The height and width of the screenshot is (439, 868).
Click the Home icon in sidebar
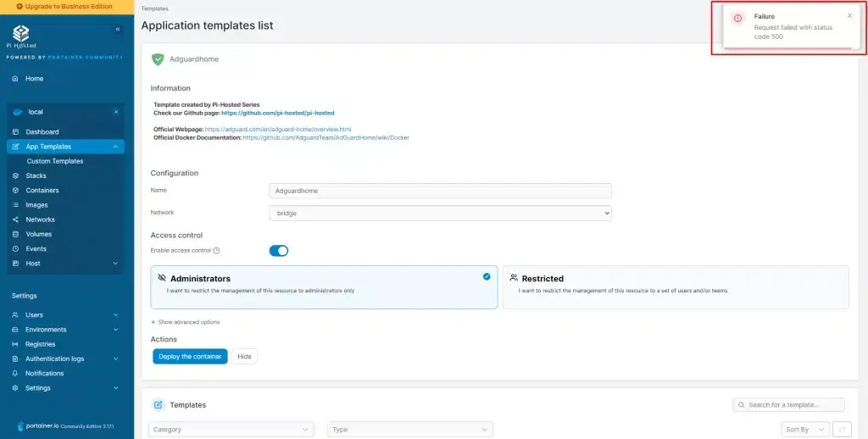pyautogui.click(x=15, y=79)
